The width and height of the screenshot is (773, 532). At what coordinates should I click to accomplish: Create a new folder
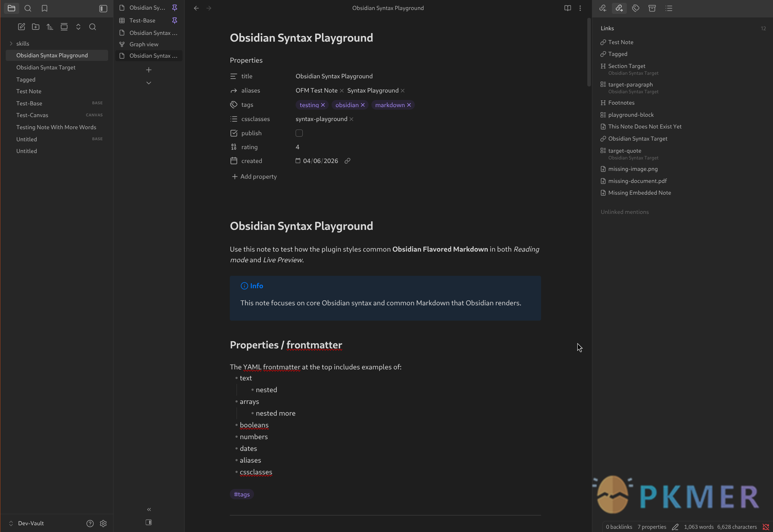(36, 27)
